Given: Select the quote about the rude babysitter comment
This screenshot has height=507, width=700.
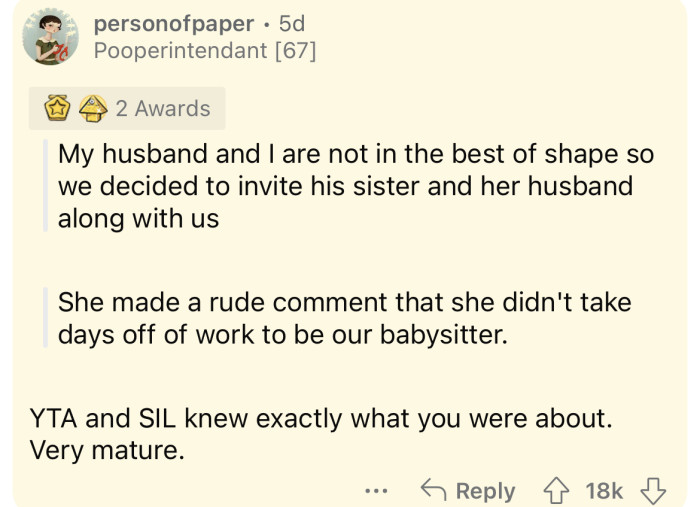Looking at the screenshot, I should (344, 317).
